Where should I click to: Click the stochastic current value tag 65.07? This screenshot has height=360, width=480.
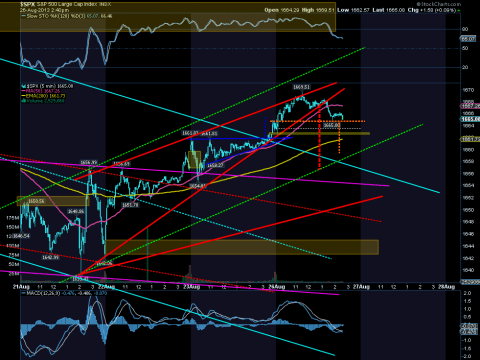pyautogui.click(x=468, y=39)
